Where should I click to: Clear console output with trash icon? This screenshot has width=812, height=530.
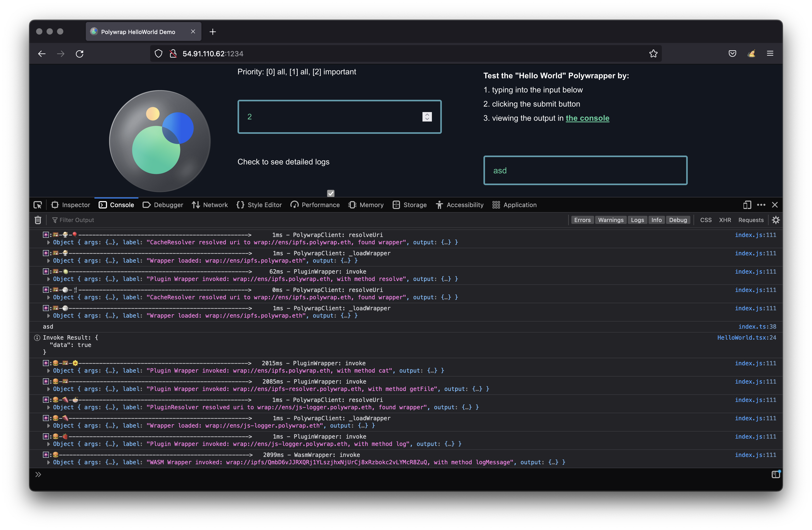coord(38,220)
